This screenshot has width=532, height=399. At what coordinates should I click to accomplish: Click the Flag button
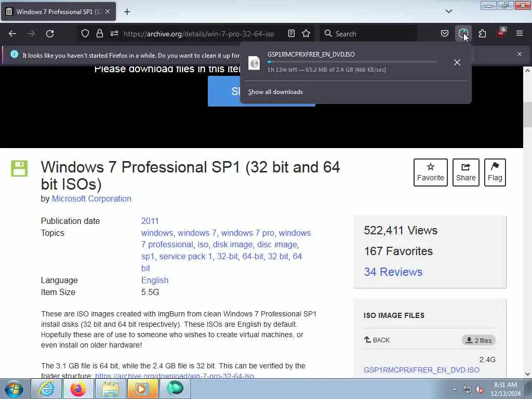[x=495, y=172]
